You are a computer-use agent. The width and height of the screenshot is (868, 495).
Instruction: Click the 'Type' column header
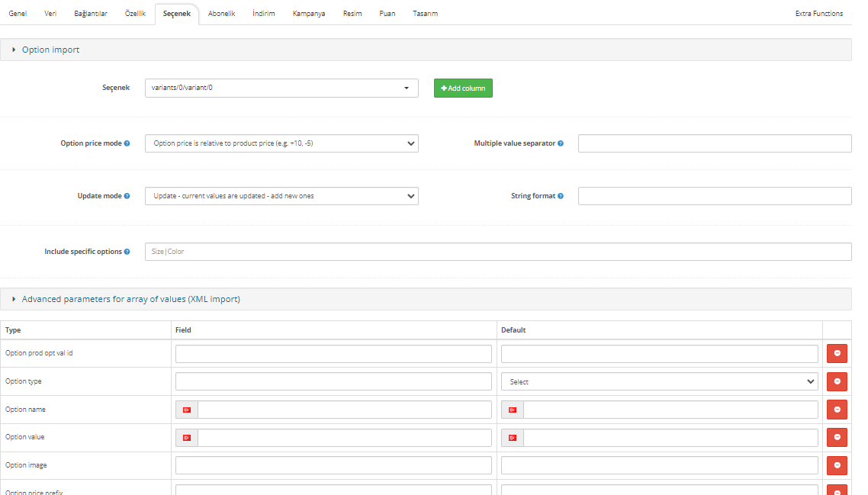click(x=13, y=330)
